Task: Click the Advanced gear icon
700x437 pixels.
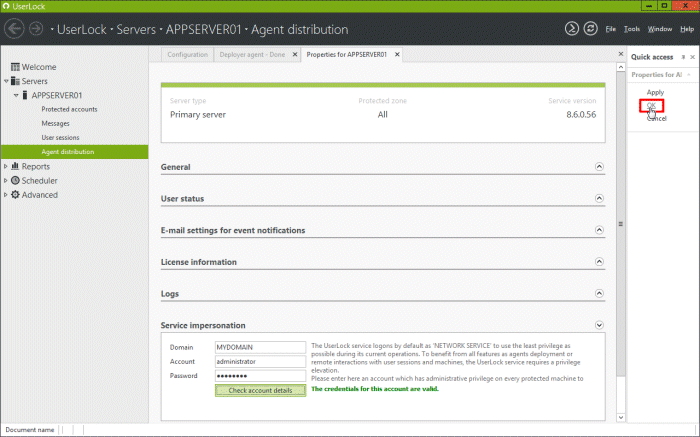Action: click(x=15, y=195)
